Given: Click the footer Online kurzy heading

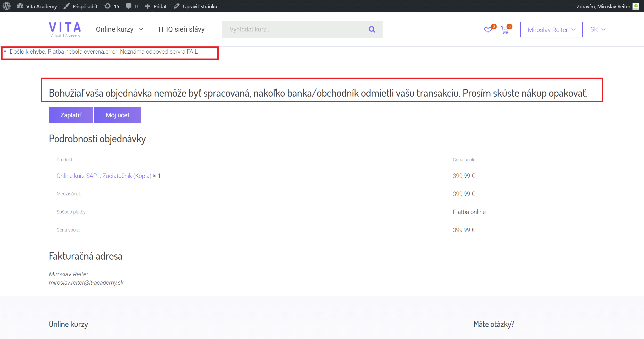Looking at the screenshot, I should click(69, 324).
